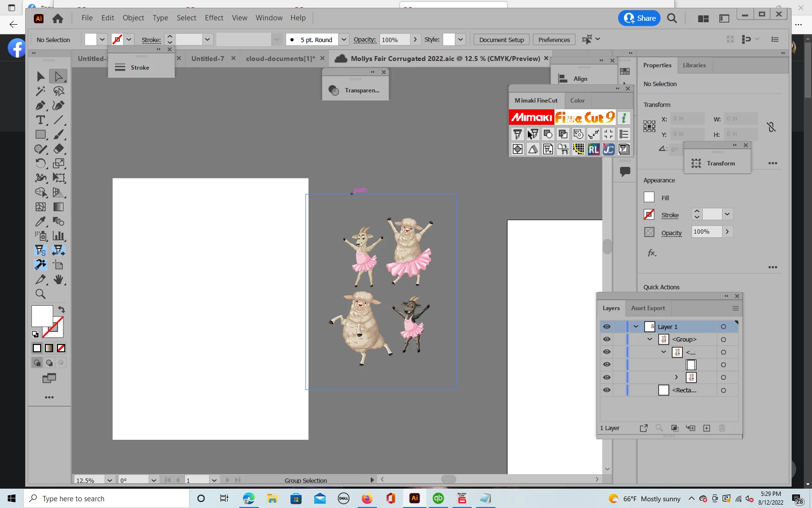Click the FineCut info icon

(624, 118)
